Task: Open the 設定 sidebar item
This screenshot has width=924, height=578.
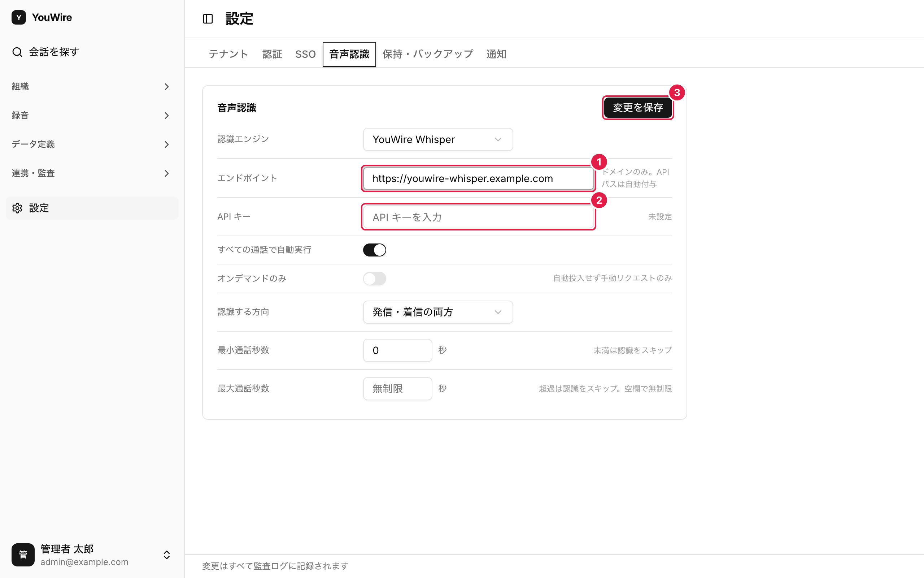Action: click(x=92, y=208)
